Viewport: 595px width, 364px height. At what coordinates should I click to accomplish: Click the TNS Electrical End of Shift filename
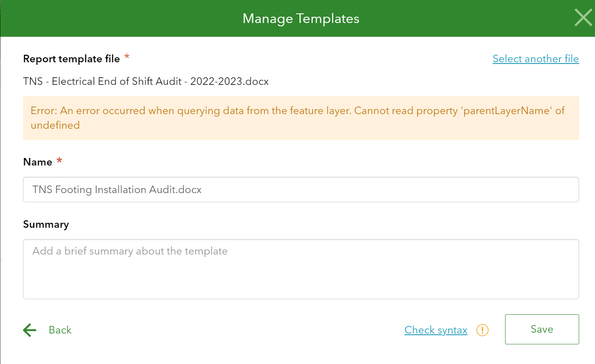[x=146, y=81]
